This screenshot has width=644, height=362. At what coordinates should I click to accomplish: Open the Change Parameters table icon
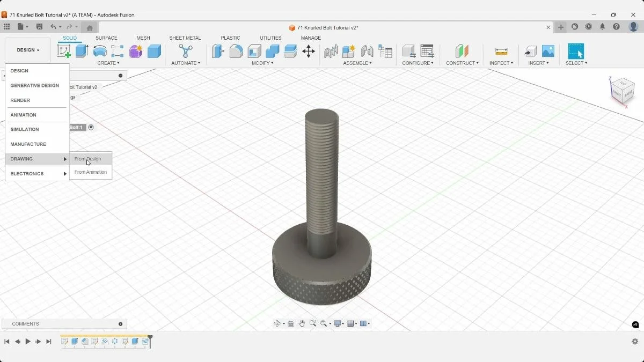pyautogui.click(x=427, y=51)
